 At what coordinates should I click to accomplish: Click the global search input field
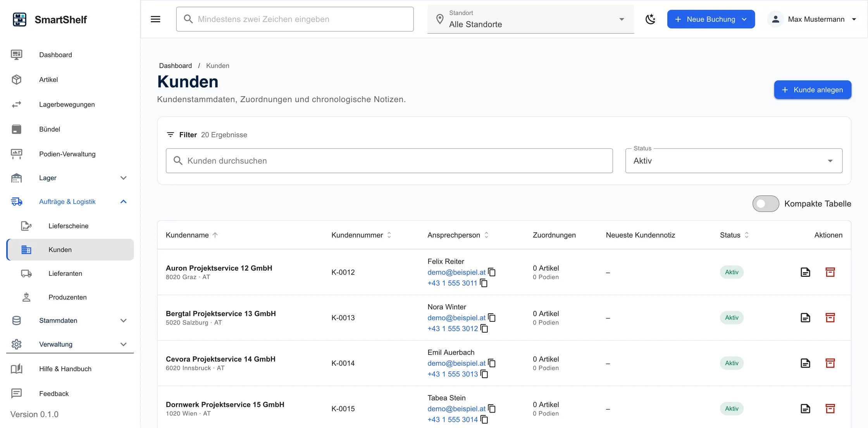pyautogui.click(x=294, y=19)
